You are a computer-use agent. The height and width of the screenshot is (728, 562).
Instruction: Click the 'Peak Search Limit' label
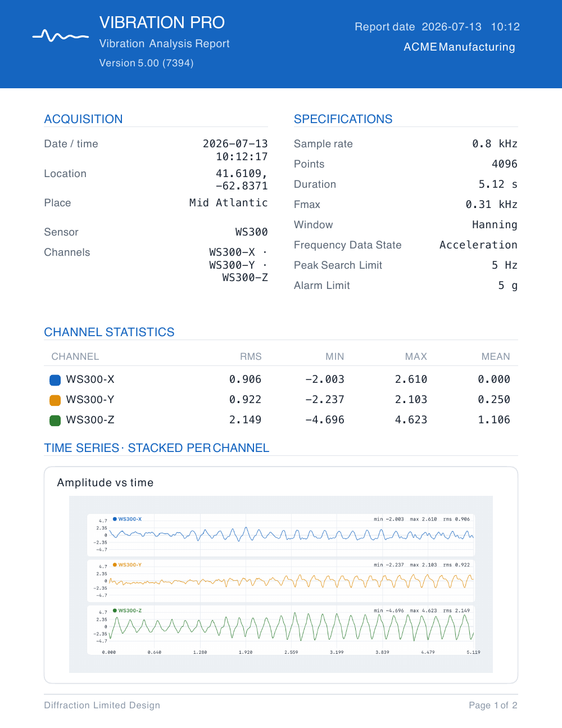338,265
